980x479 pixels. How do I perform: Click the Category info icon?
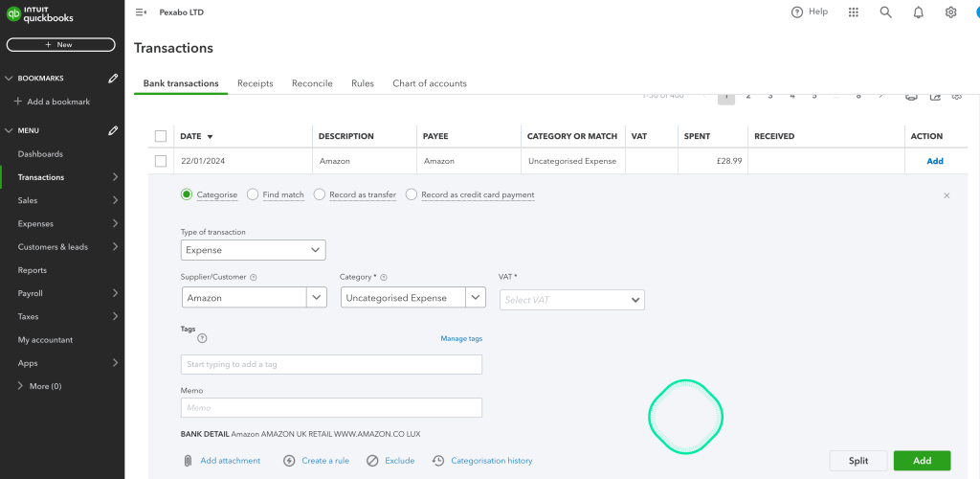(x=384, y=277)
